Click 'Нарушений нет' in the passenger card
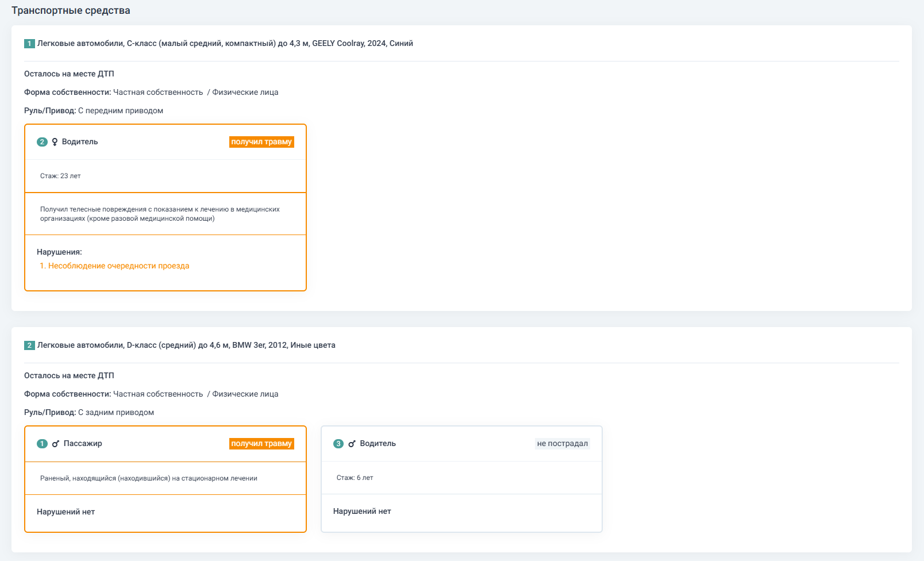Viewport: 924px width, 561px height. [x=66, y=512]
